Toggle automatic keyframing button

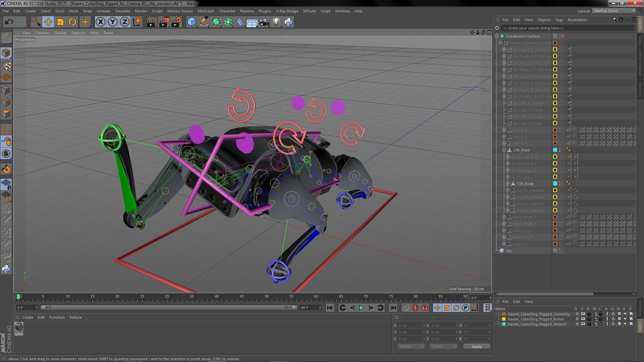[x=415, y=308]
